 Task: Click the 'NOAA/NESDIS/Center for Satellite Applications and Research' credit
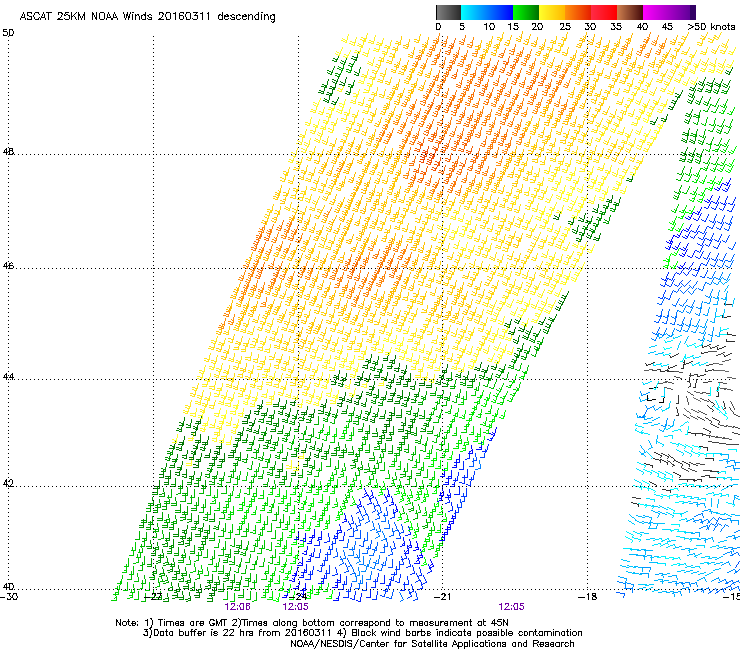tap(432, 644)
